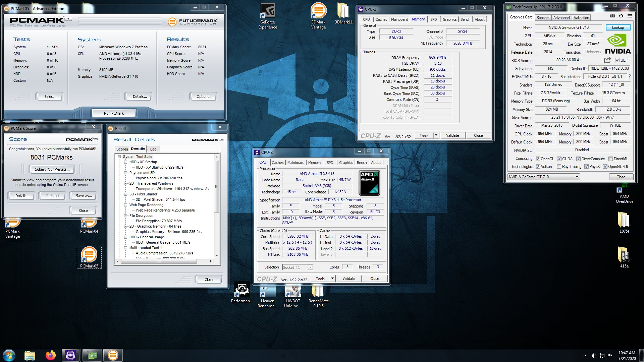Click CPU-Z taskbar icon
This screenshot has height=362, width=644.
(x=70, y=355)
